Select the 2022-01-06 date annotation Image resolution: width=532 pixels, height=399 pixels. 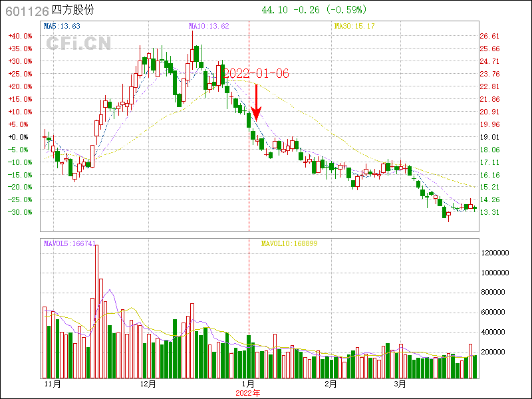point(256,73)
